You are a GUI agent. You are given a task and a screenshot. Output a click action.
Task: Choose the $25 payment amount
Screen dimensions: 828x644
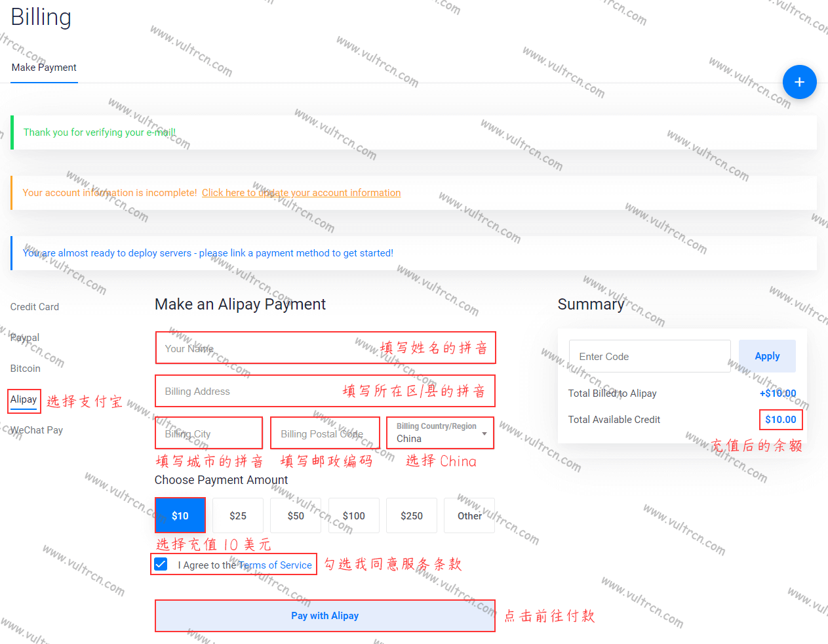pos(238,515)
